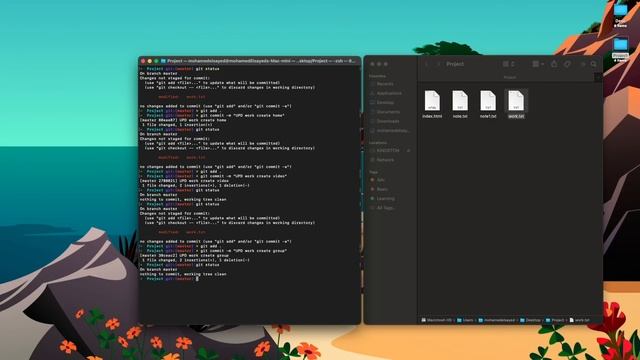Click the Project title in Finder toolbar
The image size is (640, 360).
point(455,64)
